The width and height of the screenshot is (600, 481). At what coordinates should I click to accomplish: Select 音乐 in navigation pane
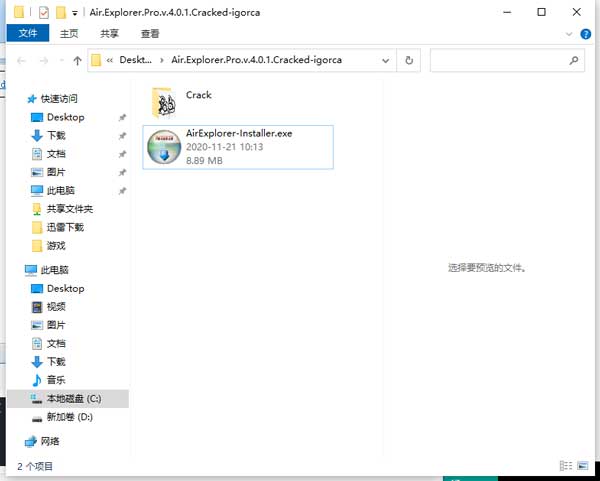tap(56, 380)
